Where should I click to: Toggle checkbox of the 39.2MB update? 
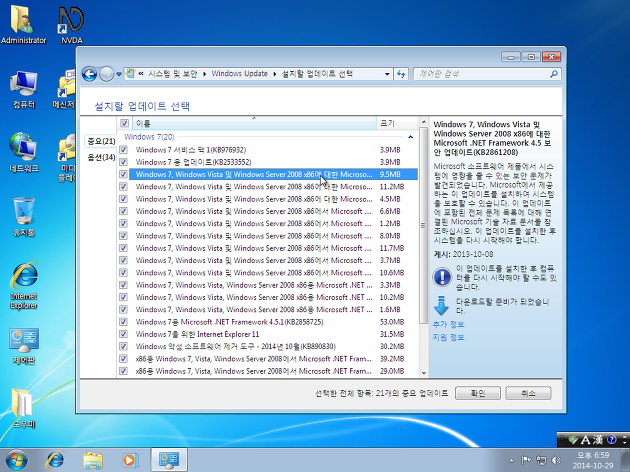click(123, 359)
